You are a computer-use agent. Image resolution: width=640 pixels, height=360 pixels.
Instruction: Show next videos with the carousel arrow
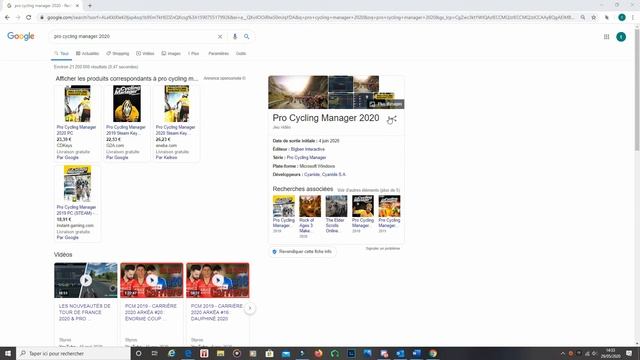click(250, 309)
